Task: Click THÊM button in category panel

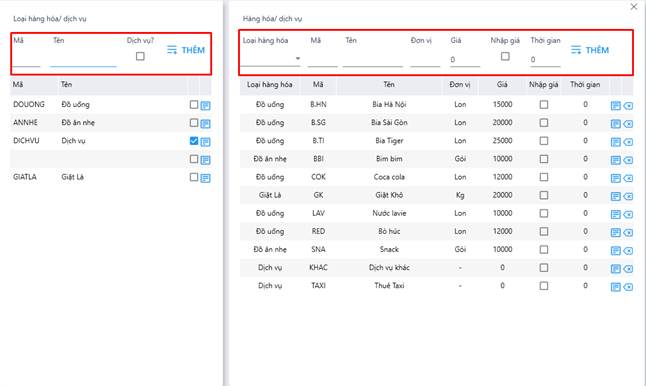Action: tap(186, 50)
